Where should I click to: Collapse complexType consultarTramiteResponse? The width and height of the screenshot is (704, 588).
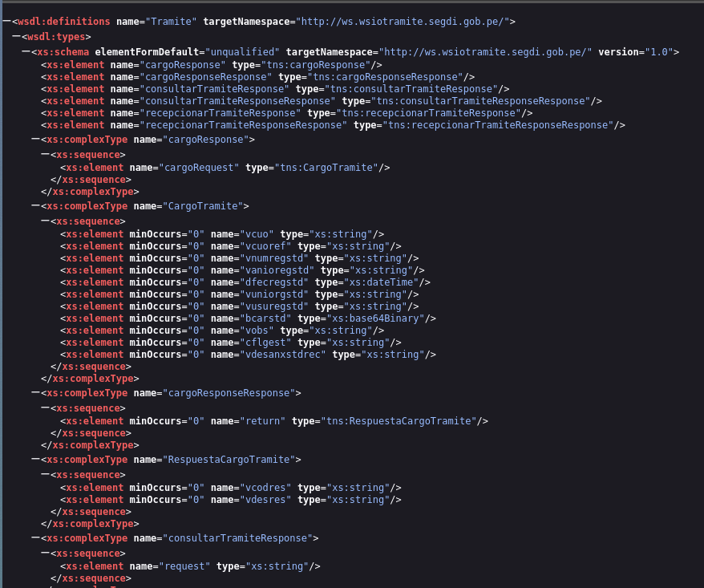point(35,537)
